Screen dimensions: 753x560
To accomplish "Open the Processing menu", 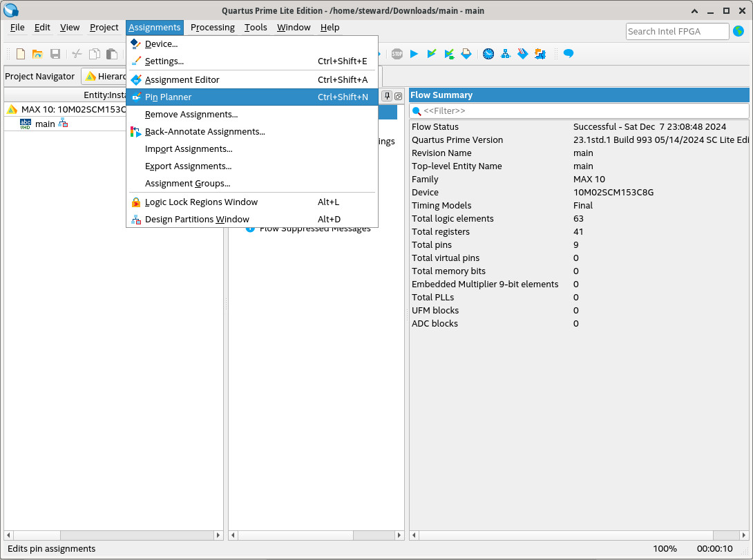I will click(x=213, y=28).
